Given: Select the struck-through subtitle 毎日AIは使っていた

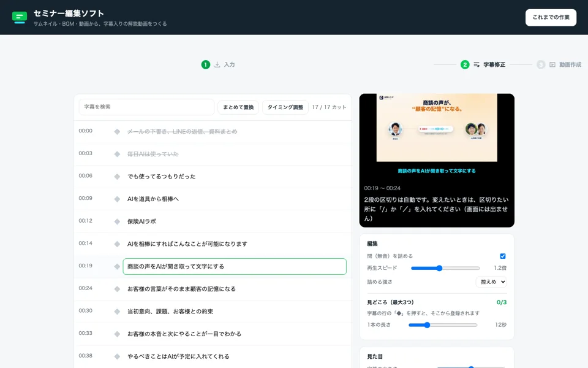Looking at the screenshot, I should pos(153,154).
